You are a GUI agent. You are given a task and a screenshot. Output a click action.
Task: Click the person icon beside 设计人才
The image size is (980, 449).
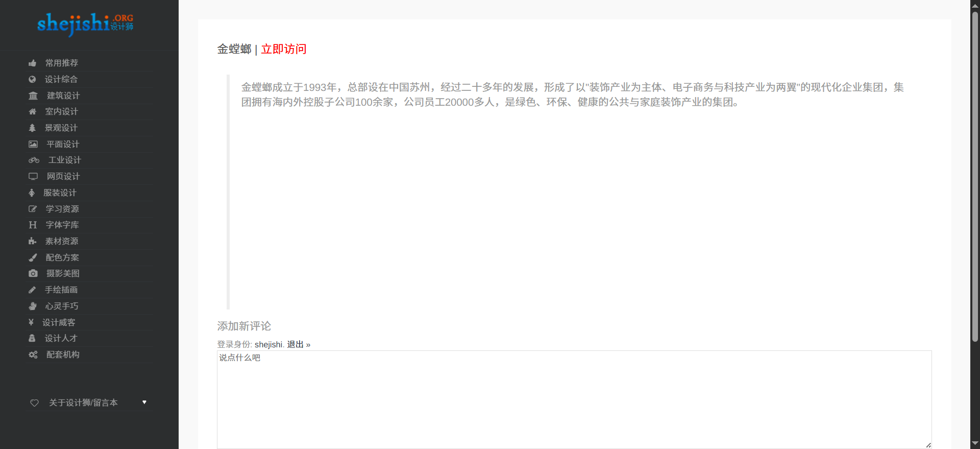coord(32,338)
